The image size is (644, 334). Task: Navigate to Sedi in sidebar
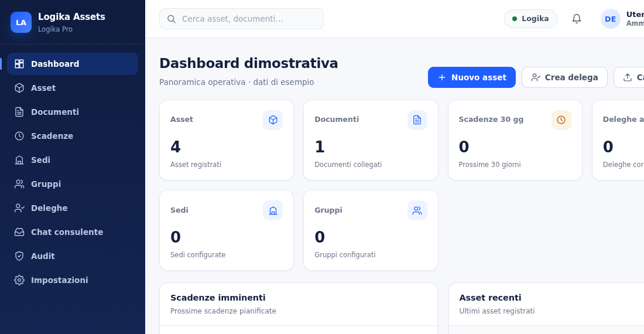point(72,160)
